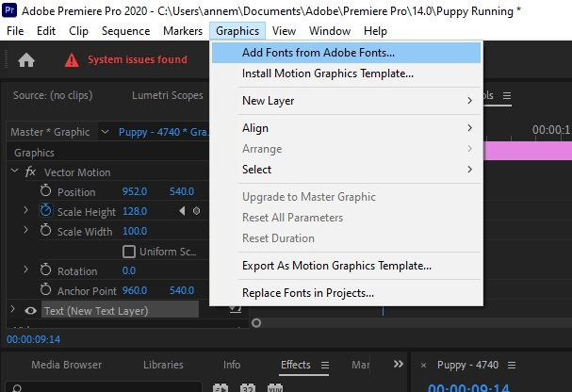Choose Install Motion Graphics Template

coord(346,73)
